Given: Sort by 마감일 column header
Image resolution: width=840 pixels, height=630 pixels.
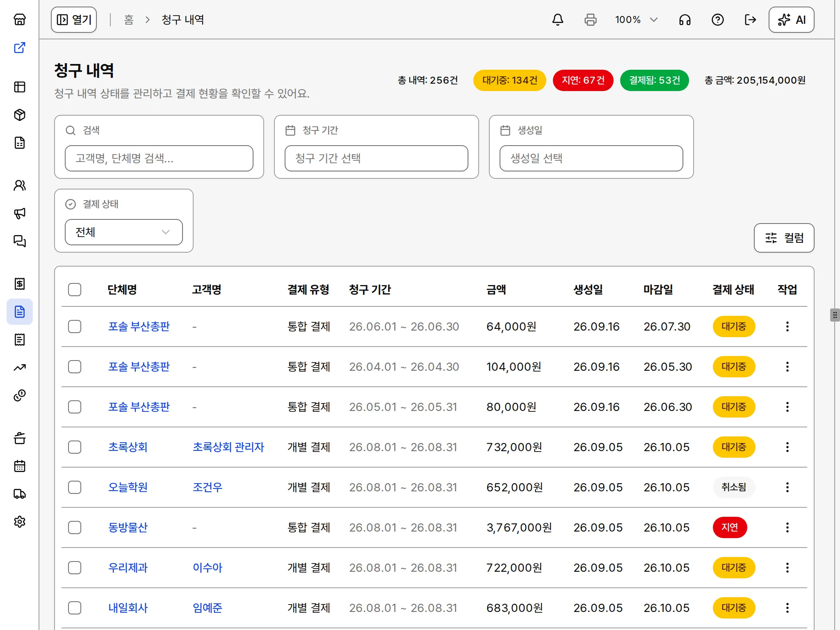Looking at the screenshot, I should [658, 290].
